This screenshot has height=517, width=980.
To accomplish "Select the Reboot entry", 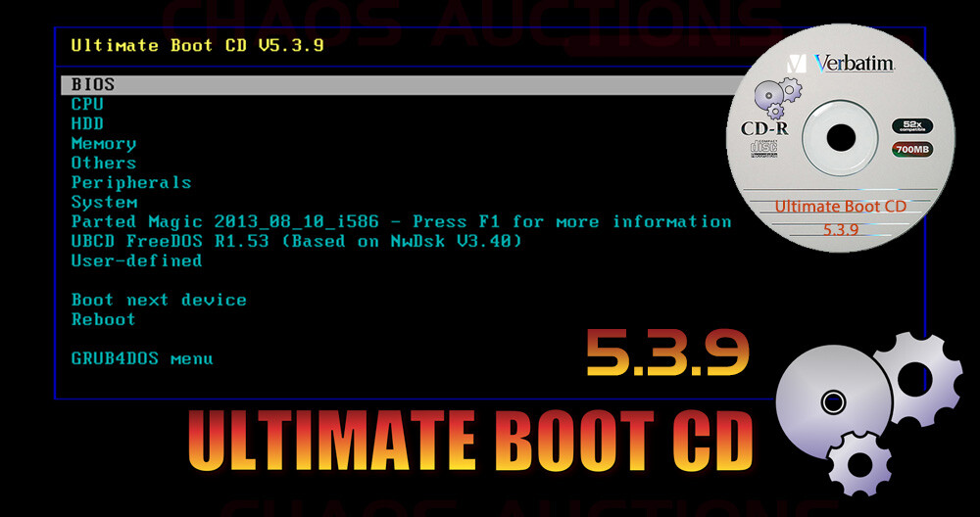I will click(104, 319).
